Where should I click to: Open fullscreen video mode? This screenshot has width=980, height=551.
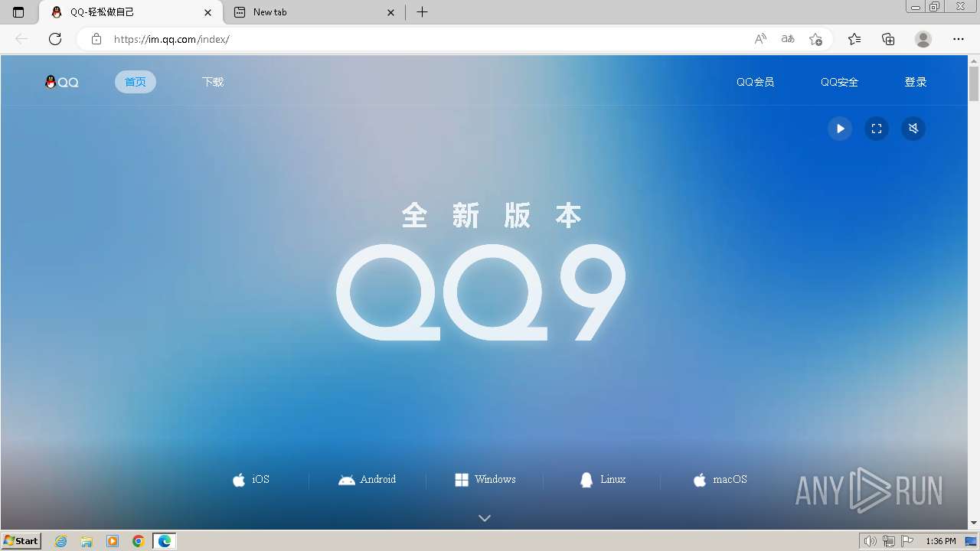click(877, 129)
